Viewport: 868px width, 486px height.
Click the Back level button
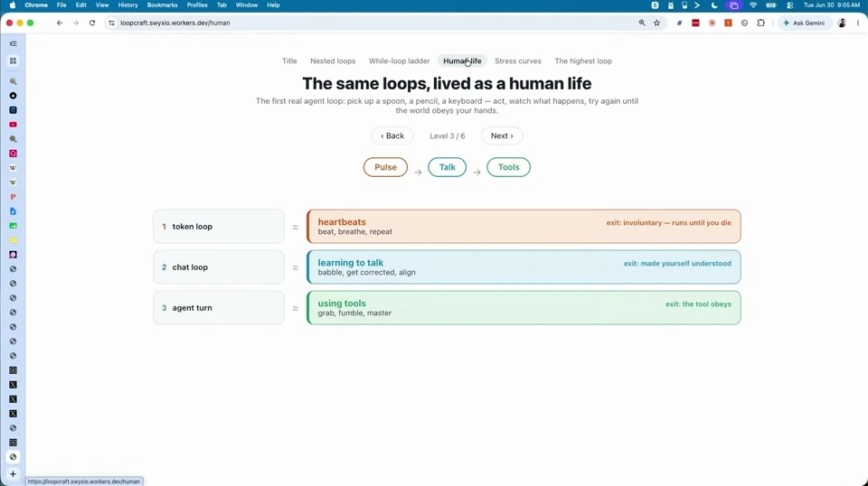[x=392, y=136]
